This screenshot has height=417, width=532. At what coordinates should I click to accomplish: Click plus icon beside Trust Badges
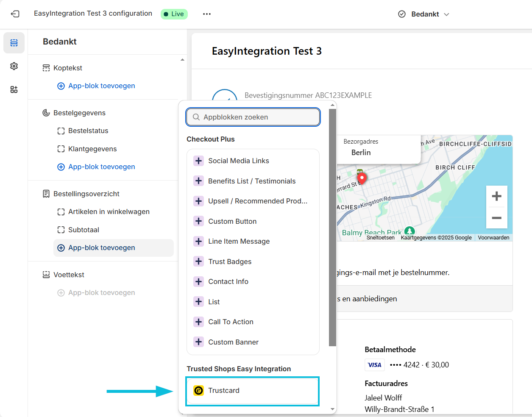point(198,261)
